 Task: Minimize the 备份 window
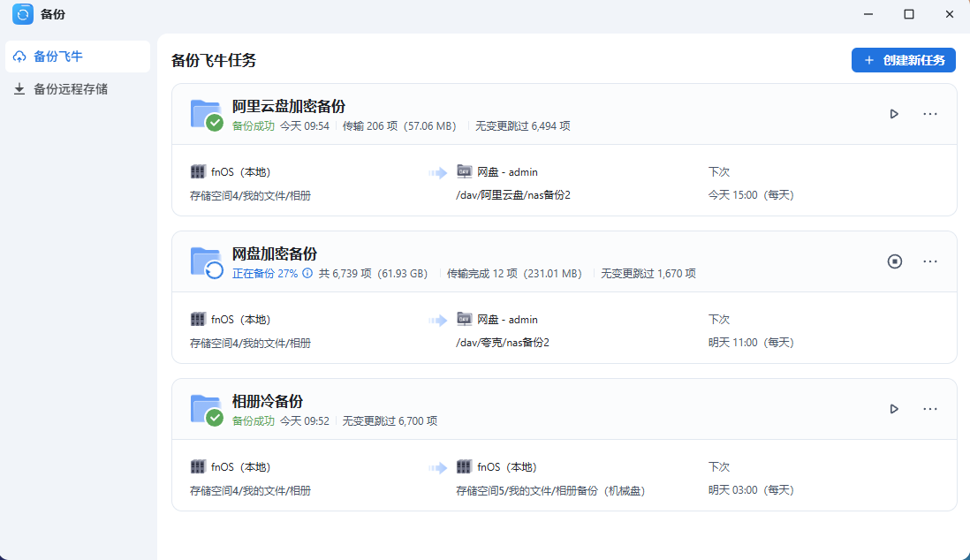(868, 14)
